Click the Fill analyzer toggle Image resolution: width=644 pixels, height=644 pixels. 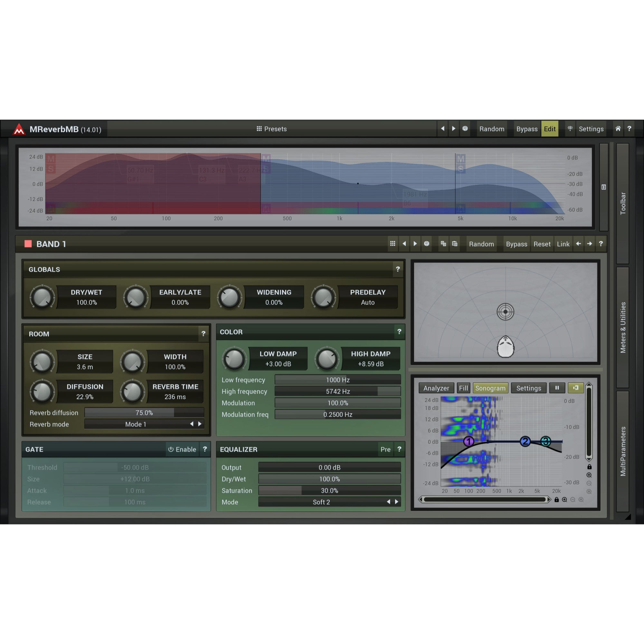463,388
